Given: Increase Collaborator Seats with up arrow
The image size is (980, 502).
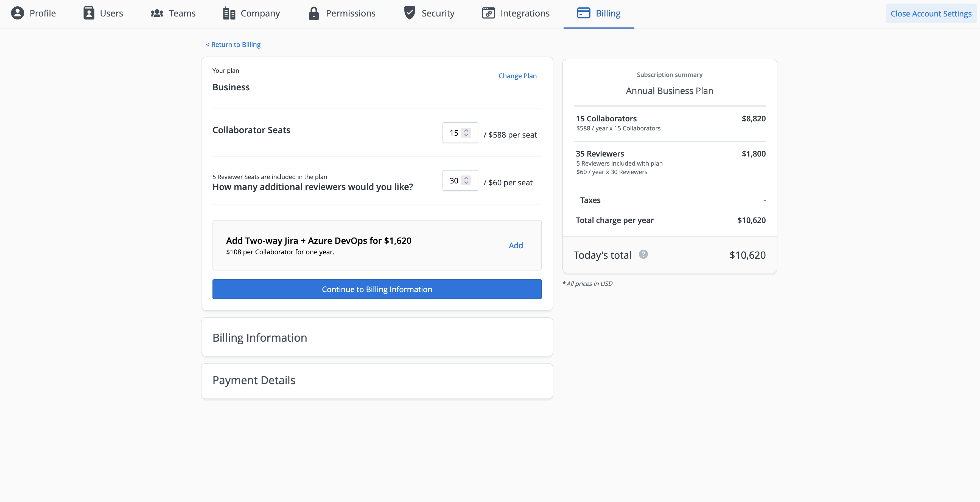Looking at the screenshot, I should pyautogui.click(x=466, y=130).
